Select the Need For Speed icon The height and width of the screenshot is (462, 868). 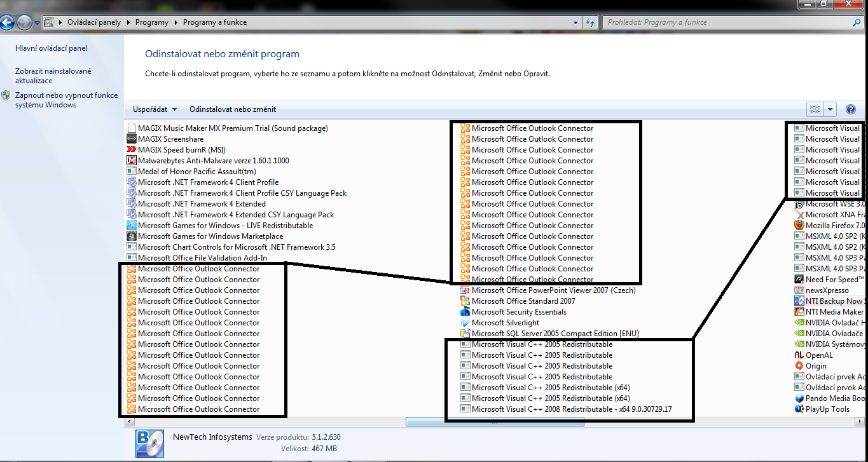pos(799,280)
